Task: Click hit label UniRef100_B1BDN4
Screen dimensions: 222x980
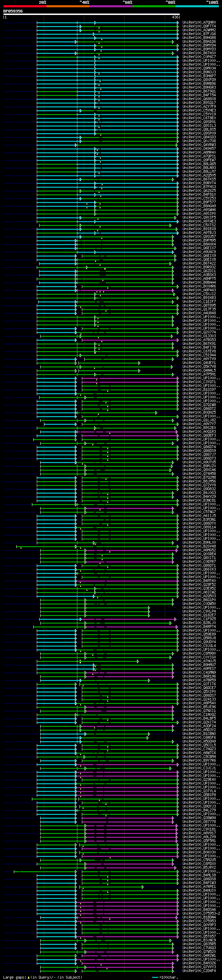Action: click(x=199, y=917)
